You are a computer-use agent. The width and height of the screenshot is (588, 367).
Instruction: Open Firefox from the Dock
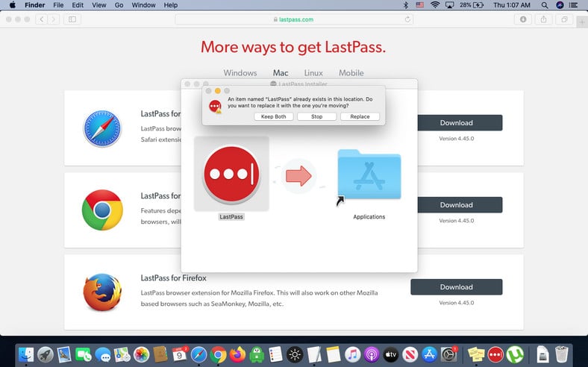pos(237,354)
